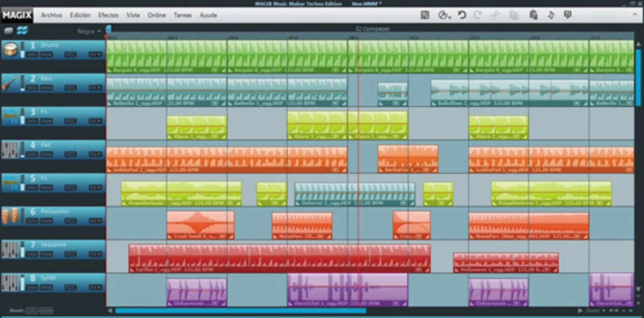This screenshot has height=318, width=644.
Task: Click the undo arrow icon
Action: (462, 15)
